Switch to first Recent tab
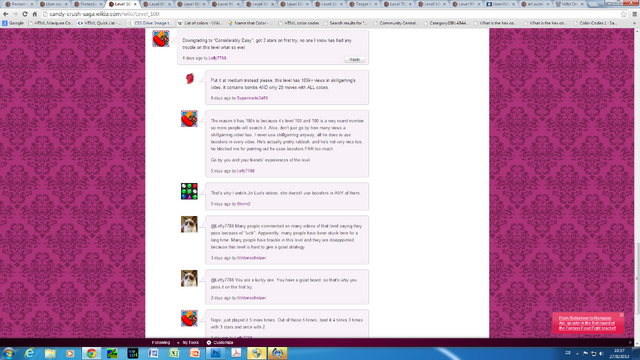The height and width of the screenshot is (360, 640). point(18,4)
